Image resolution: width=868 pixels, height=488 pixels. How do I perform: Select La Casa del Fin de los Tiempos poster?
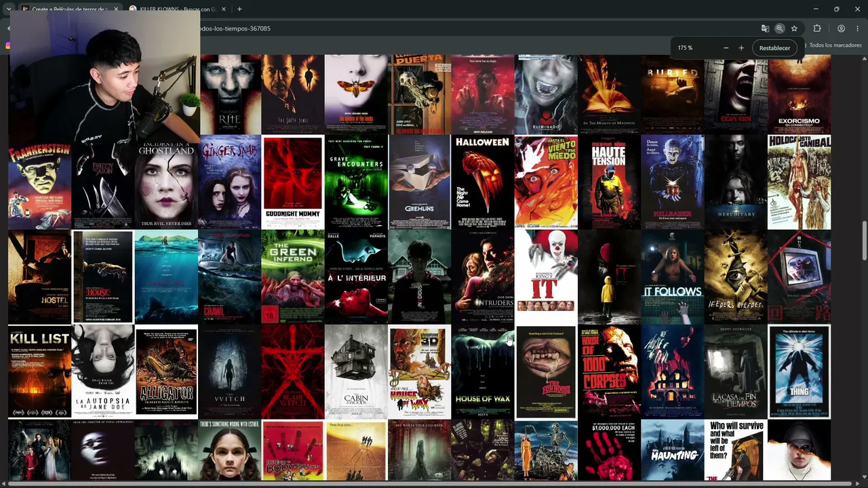coord(736,372)
